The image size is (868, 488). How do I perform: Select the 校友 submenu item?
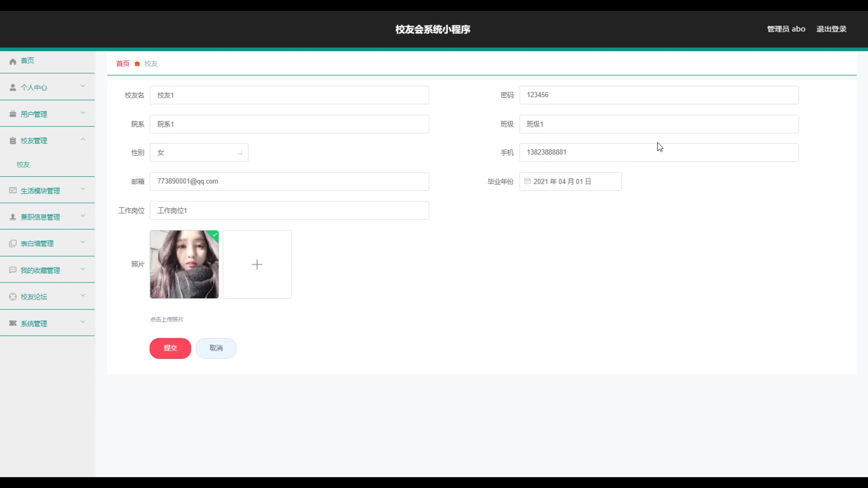pos(23,164)
